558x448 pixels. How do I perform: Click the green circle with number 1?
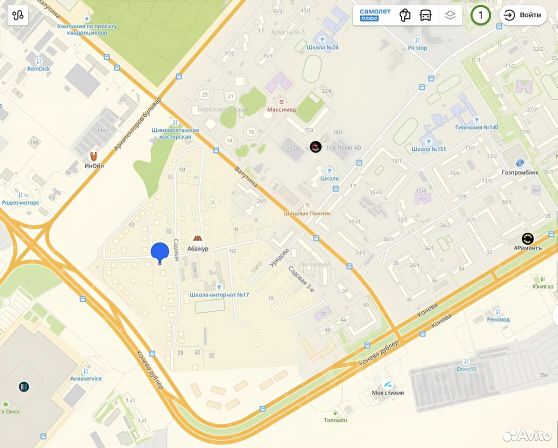click(481, 15)
